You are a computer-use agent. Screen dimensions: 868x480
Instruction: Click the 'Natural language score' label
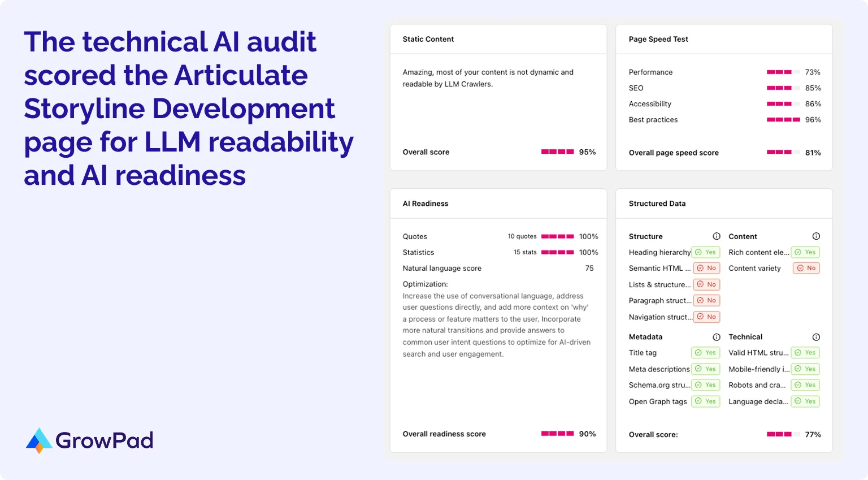click(442, 269)
